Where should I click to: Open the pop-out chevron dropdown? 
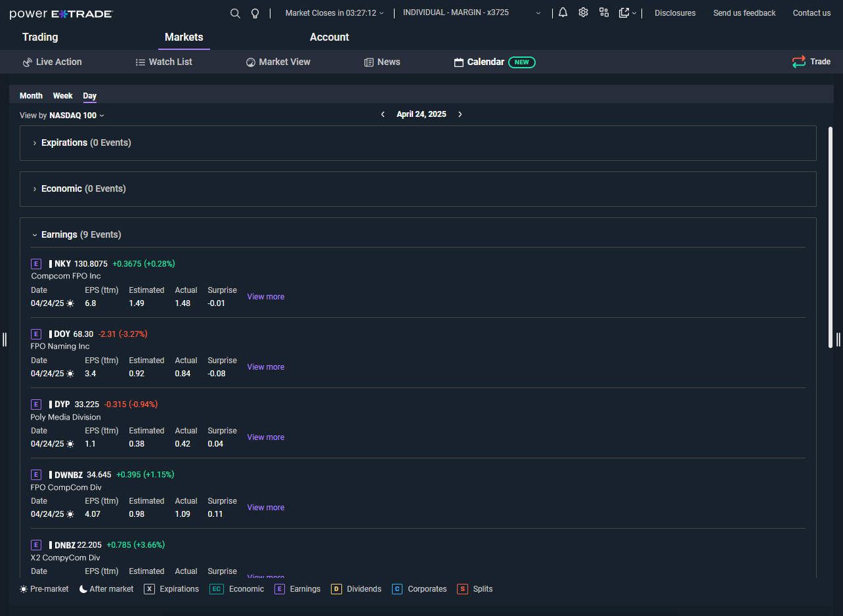634,13
